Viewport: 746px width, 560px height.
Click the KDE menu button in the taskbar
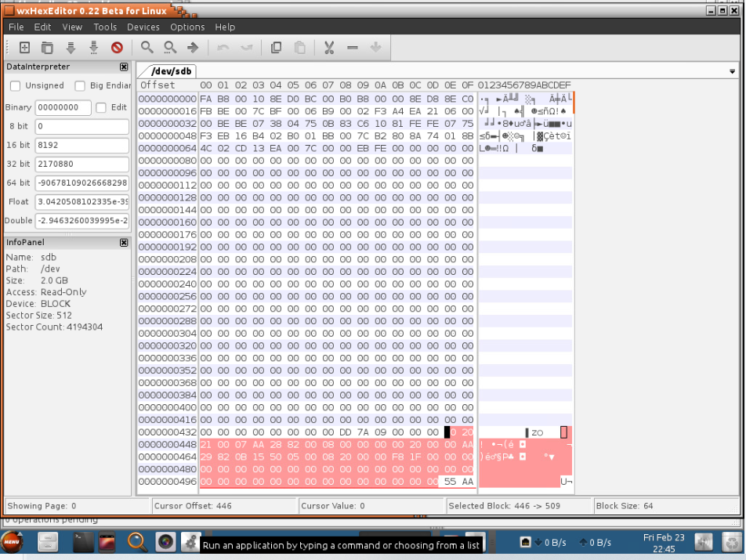point(11,541)
